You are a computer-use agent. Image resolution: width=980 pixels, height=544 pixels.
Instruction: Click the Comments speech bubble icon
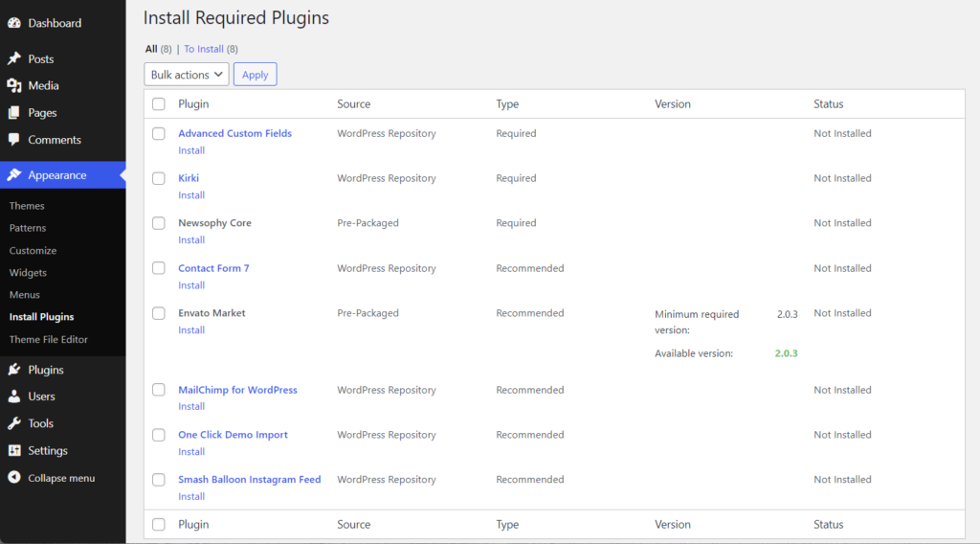[14, 140]
